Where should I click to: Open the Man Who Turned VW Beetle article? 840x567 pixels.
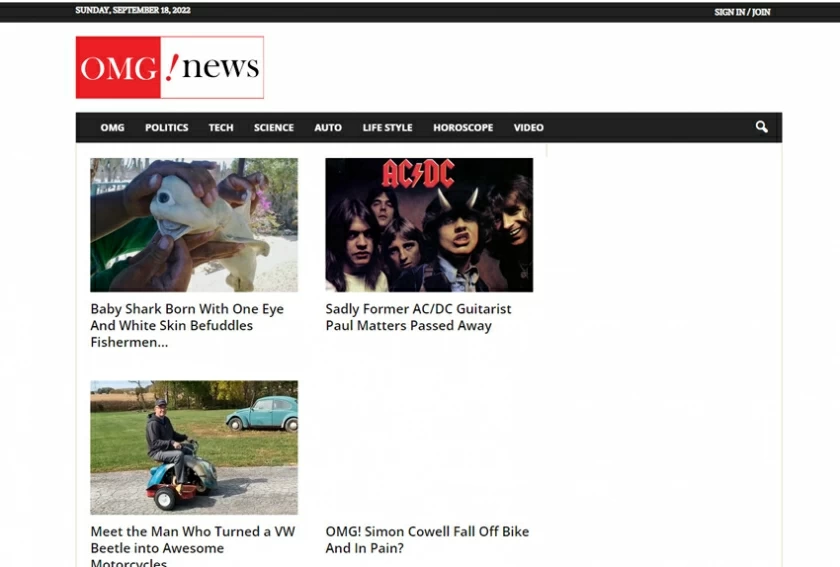click(x=193, y=546)
